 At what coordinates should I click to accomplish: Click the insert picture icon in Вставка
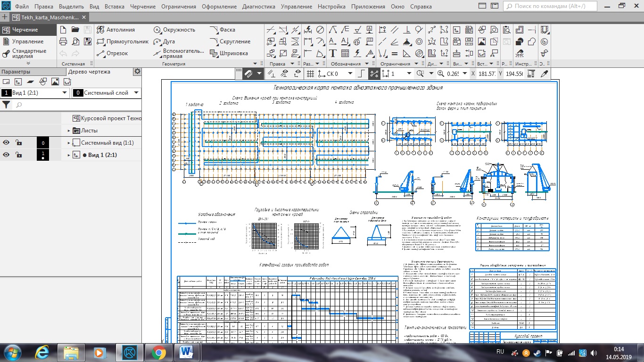coord(482,41)
